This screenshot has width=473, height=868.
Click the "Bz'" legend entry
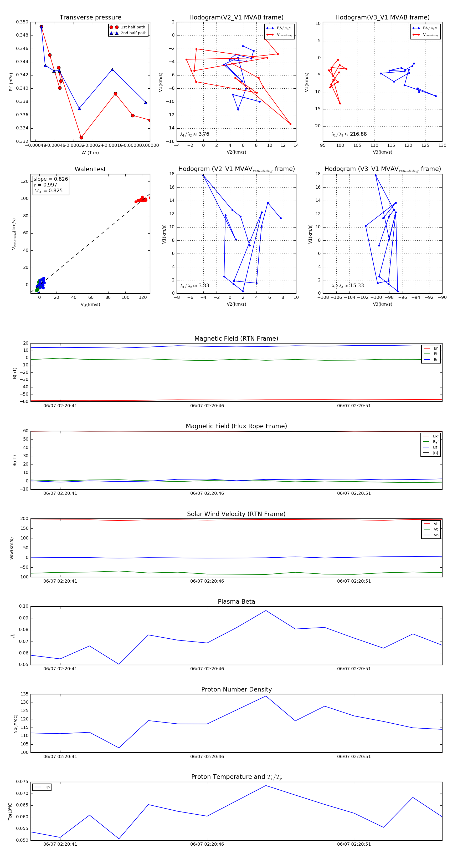click(431, 447)
